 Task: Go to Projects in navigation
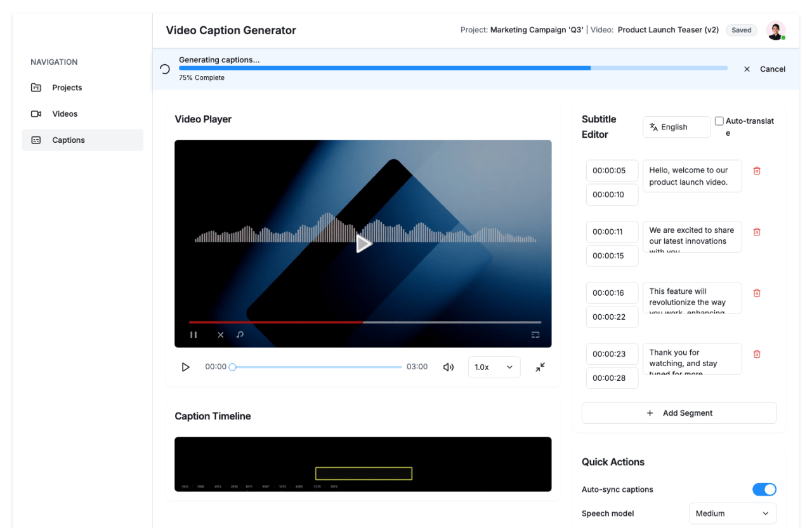[67, 88]
